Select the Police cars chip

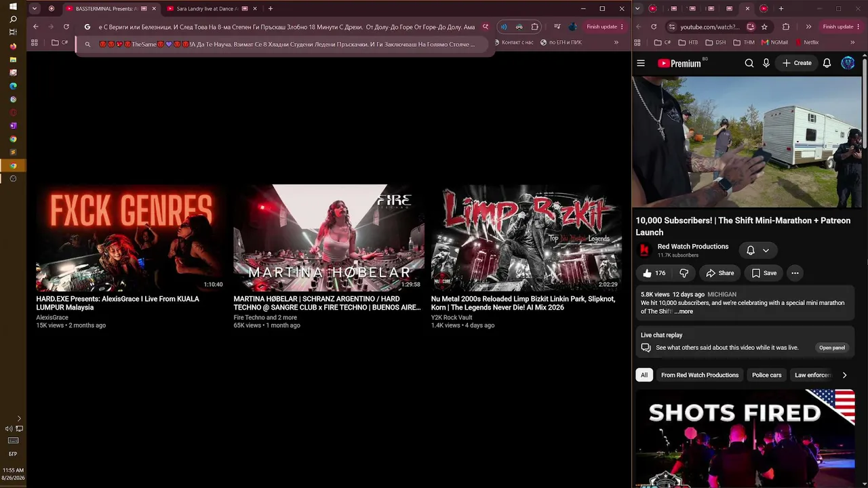click(766, 375)
